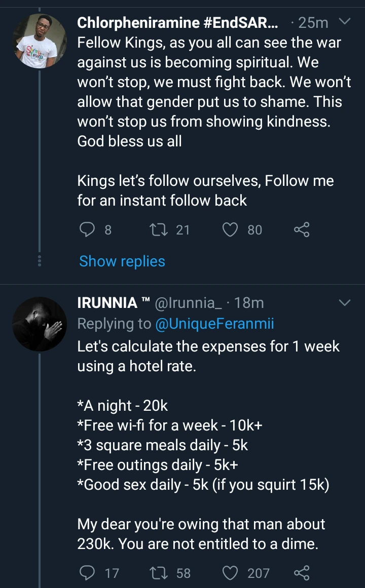Open IRUNNIA's profile picture
Image resolution: width=365 pixels, height=588 pixels.
click(x=40, y=324)
